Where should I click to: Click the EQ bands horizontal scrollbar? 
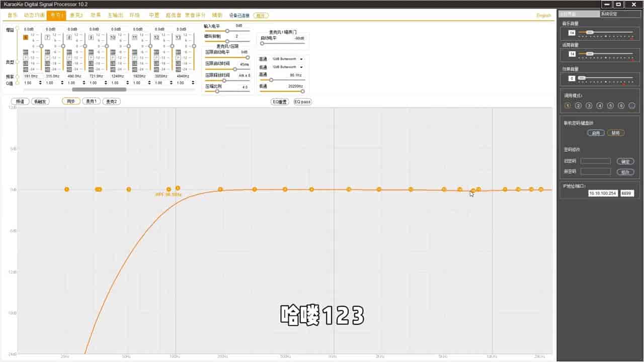point(99,89)
